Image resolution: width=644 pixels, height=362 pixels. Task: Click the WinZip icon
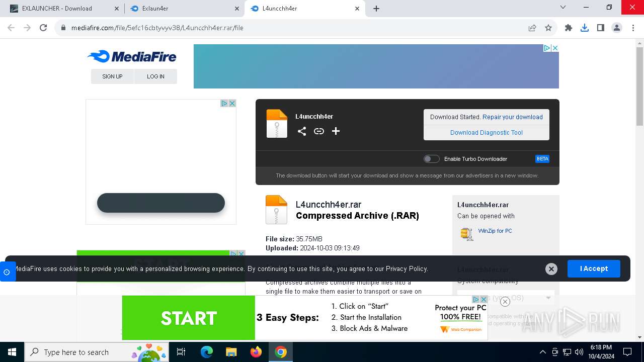pyautogui.click(x=467, y=234)
